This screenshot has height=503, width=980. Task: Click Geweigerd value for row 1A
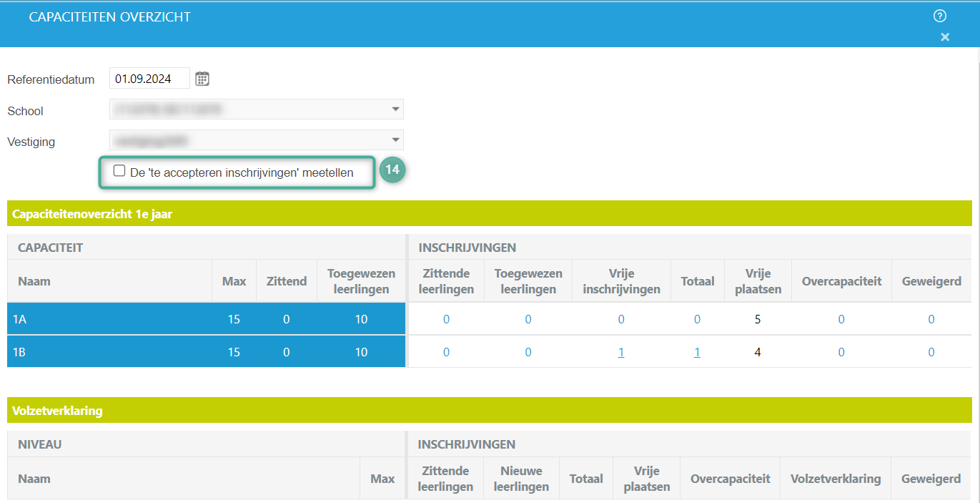click(x=931, y=319)
